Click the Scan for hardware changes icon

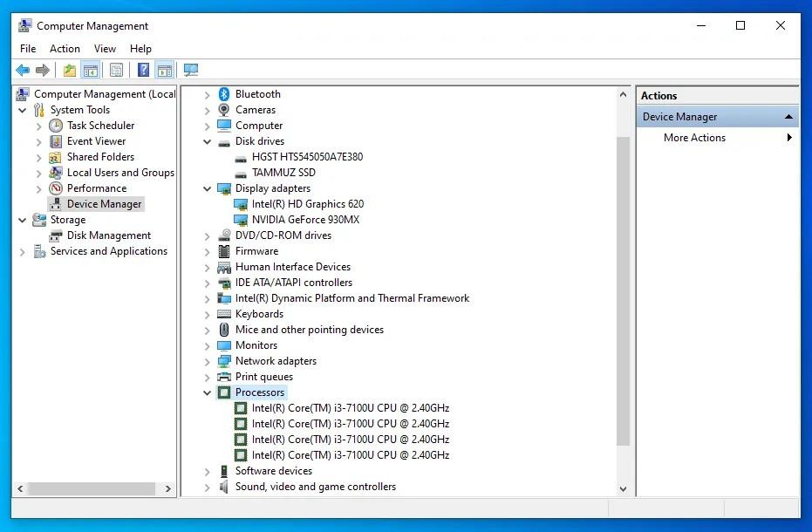click(x=191, y=71)
